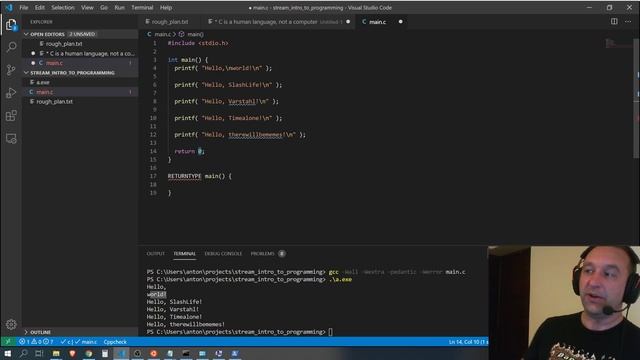Open the Go menu
This screenshot has width=640, height=360.
104,7
